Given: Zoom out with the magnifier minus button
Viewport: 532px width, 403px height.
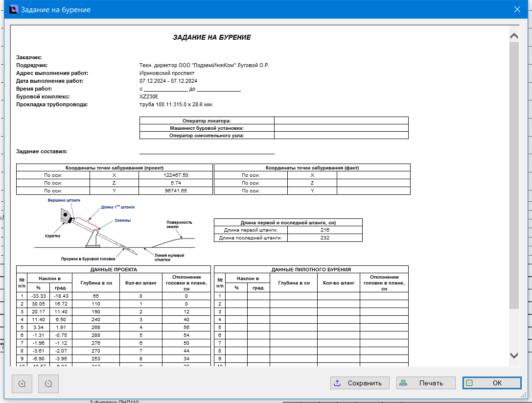Looking at the screenshot, I should 48,383.
